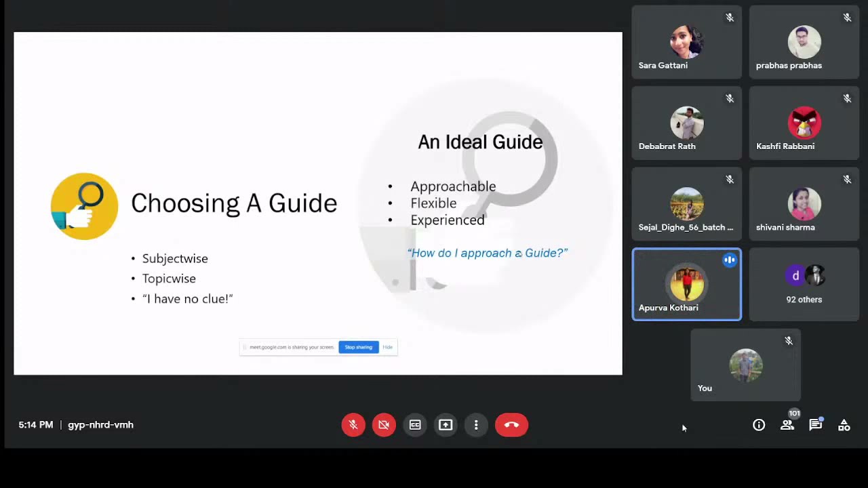Open meeting details info icon
The width and height of the screenshot is (868, 488).
coord(759,425)
